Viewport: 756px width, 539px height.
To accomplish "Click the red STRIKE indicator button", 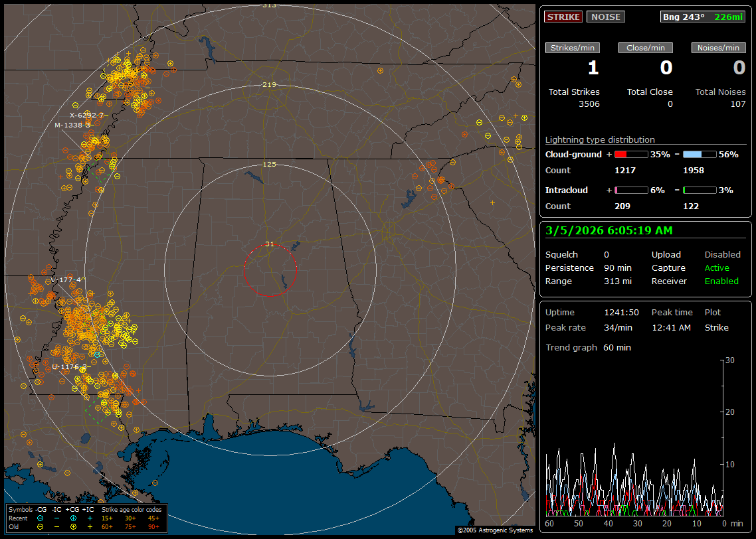I will click(x=563, y=17).
